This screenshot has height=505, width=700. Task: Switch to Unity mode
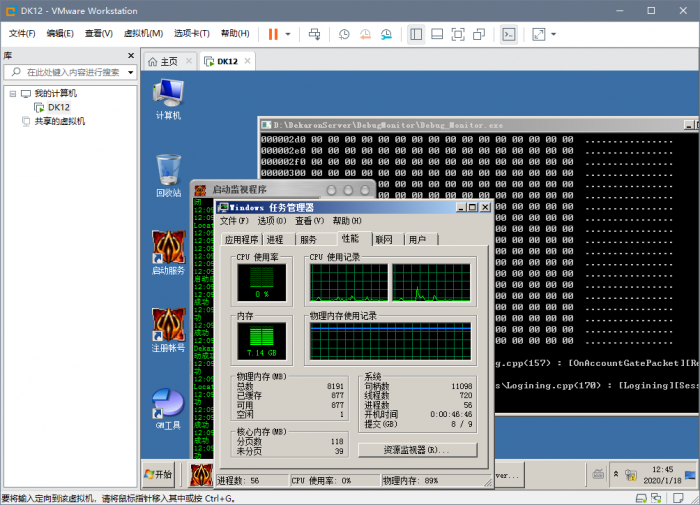tap(479, 34)
